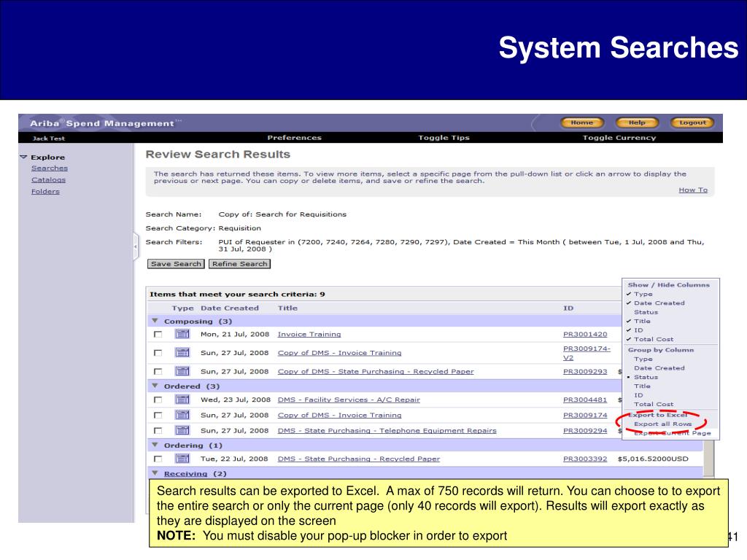The height and width of the screenshot is (560, 747).
Task: Group by Status in Group by Column menu
Action: pyautogui.click(x=646, y=377)
